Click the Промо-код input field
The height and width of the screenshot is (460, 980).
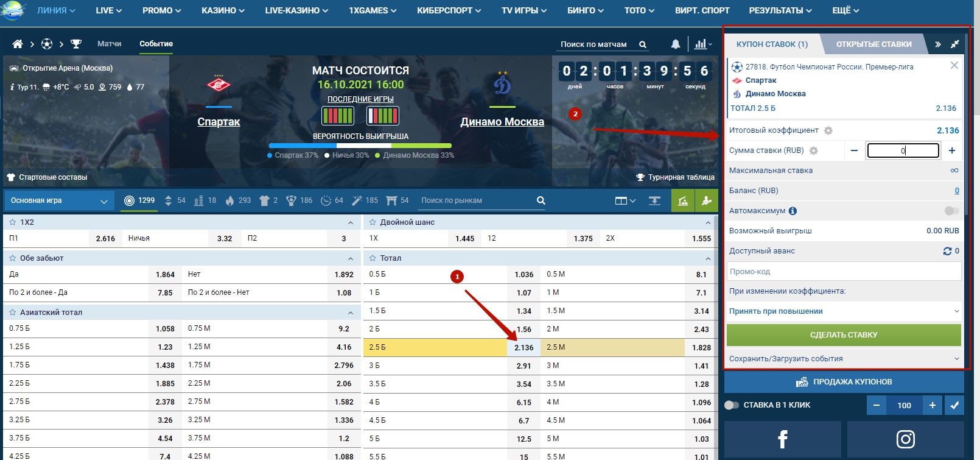click(x=844, y=272)
